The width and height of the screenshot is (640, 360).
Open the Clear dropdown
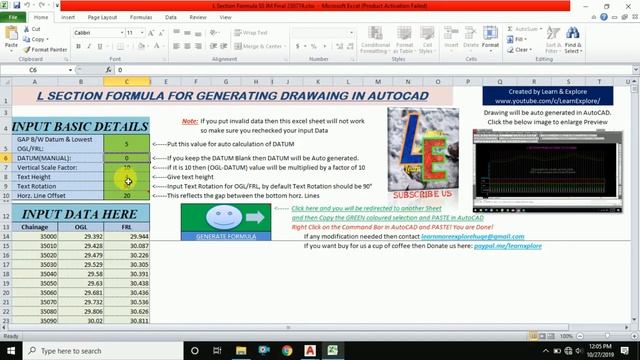[x=520, y=49]
